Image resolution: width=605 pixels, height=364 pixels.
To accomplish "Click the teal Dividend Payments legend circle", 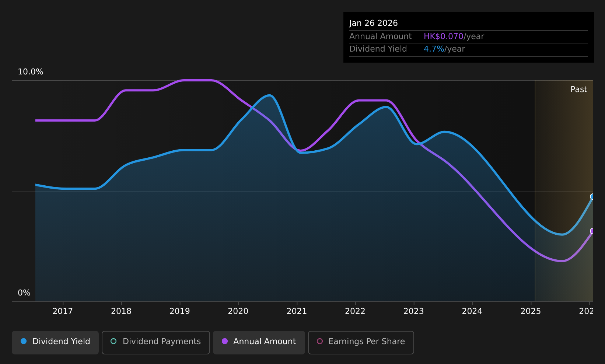I will [113, 341].
